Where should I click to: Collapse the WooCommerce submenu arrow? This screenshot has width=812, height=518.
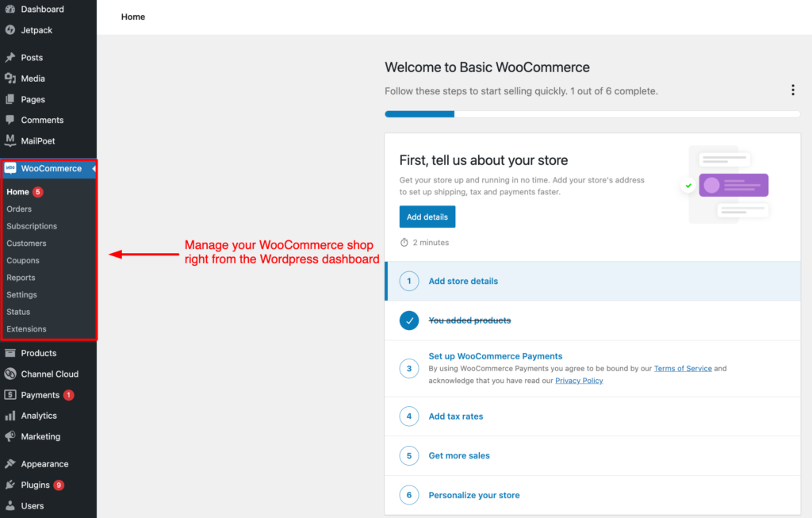pyautogui.click(x=94, y=168)
